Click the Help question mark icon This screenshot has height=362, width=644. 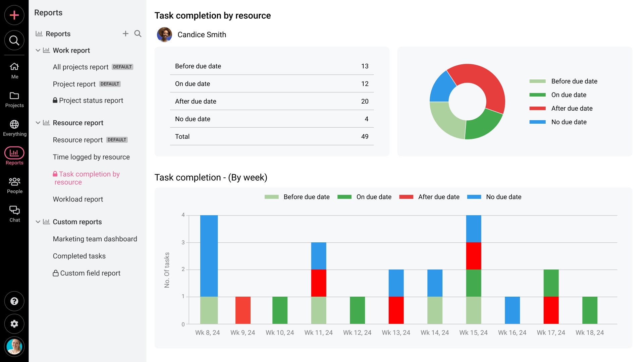[14, 301]
